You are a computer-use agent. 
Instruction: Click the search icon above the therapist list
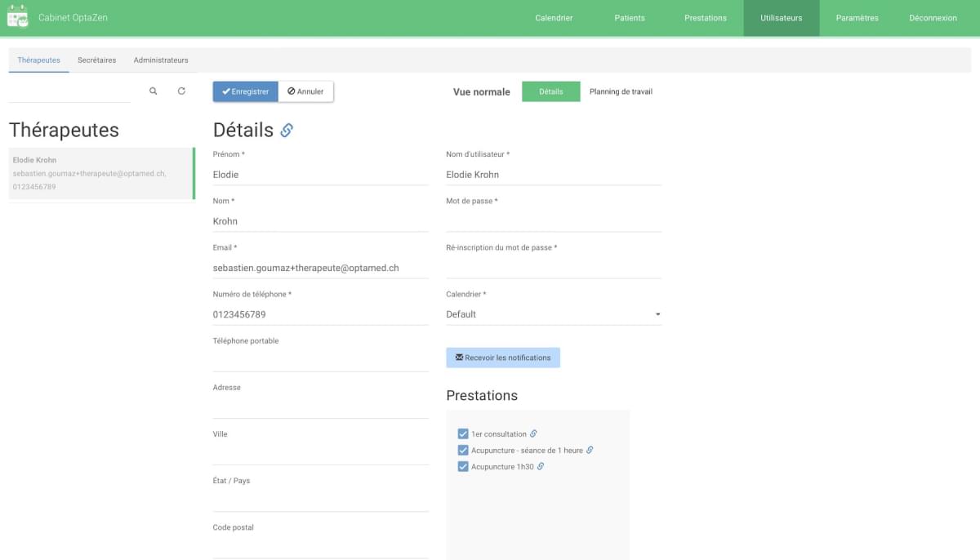point(153,91)
